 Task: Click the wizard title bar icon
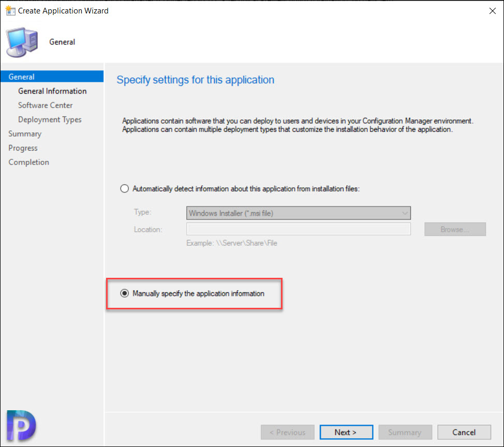coord(10,10)
